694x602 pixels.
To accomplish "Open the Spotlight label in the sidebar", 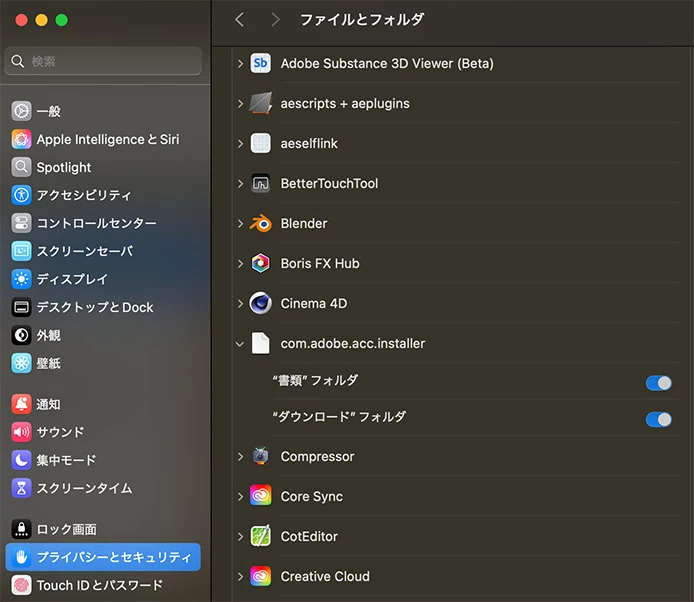I will click(x=64, y=167).
